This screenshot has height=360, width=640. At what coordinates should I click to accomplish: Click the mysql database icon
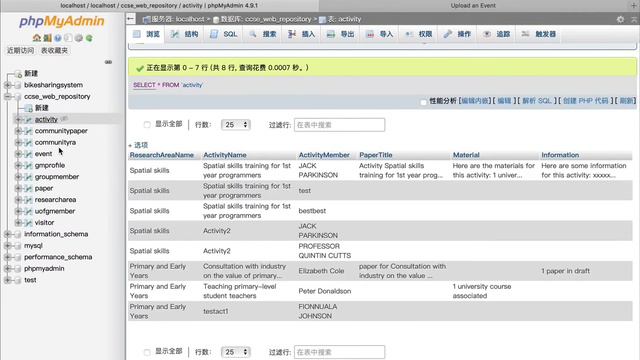coord(18,246)
